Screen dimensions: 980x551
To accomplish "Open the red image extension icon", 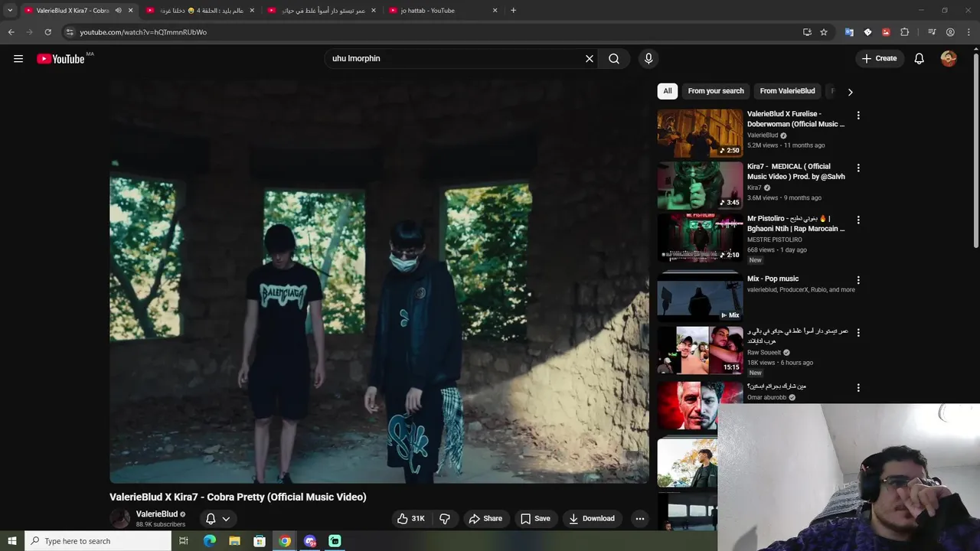I will [x=886, y=32].
